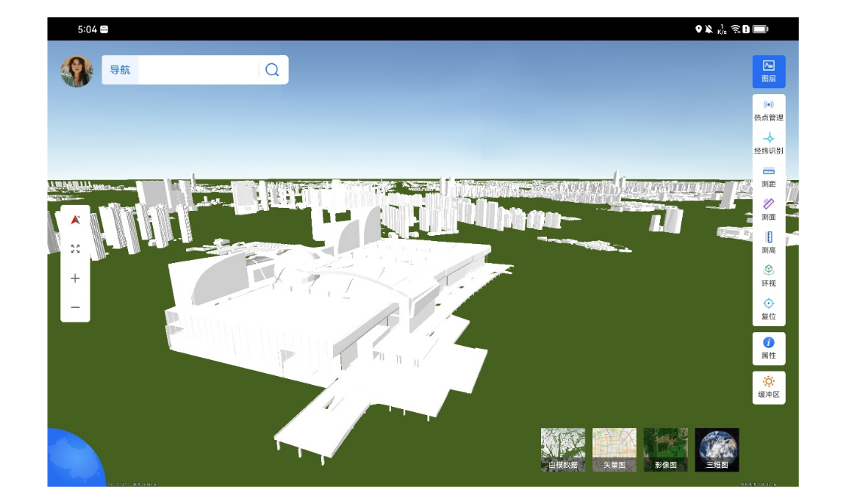Activate the 环视 look-around view tool
Viewport: 862px width, 504px height.
pyautogui.click(x=768, y=276)
